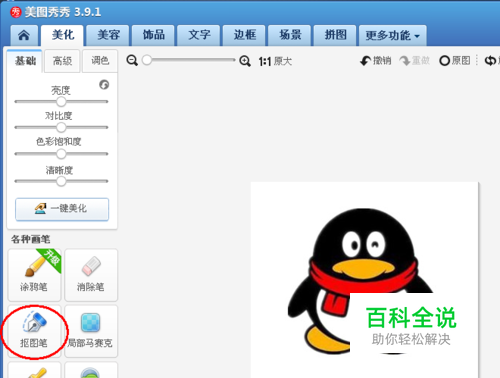Click the 重做 redo button
The height and width of the screenshot is (378, 500).
click(414, 61)
